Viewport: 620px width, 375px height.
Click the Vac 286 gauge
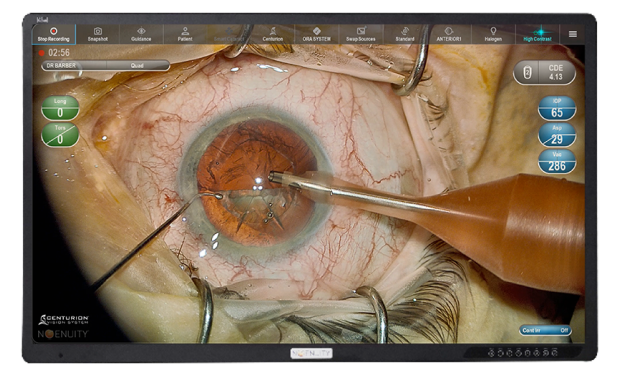557,161
